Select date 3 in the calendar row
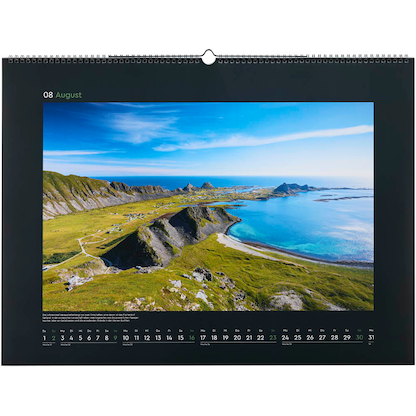416x416 pixels. click(62, 338)
